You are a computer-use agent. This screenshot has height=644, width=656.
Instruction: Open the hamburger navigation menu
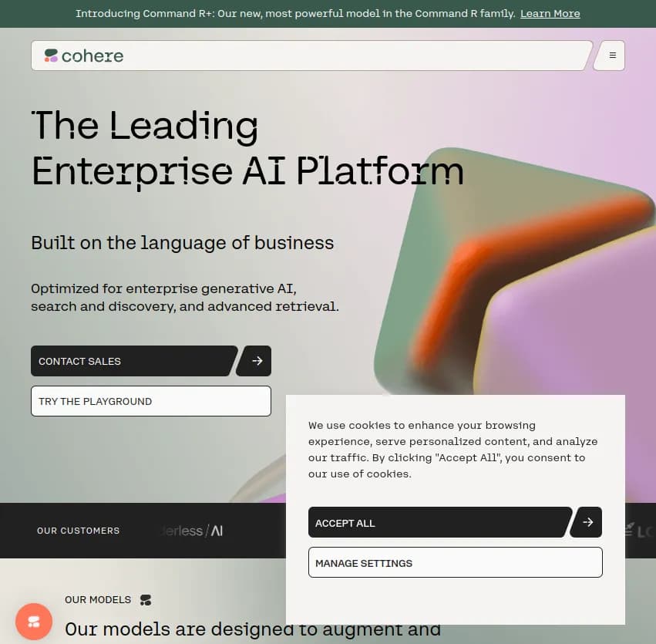click(611, 55)
